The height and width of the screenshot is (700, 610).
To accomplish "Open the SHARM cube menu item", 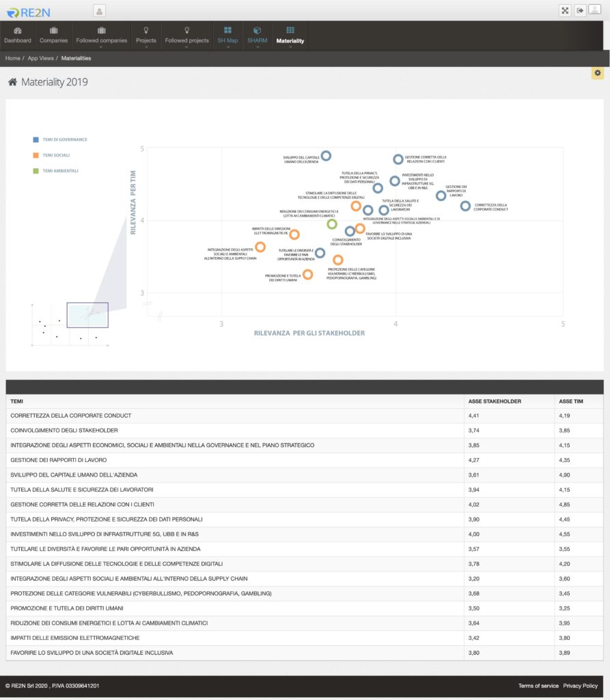I will 257,36.
